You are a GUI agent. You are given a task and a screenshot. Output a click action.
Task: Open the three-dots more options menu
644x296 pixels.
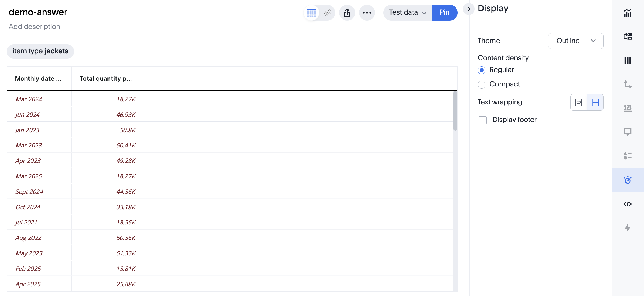[367, 13]
